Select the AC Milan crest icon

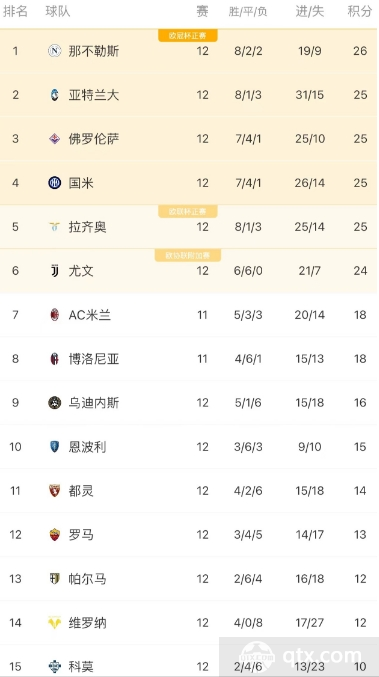pos(54,315)
